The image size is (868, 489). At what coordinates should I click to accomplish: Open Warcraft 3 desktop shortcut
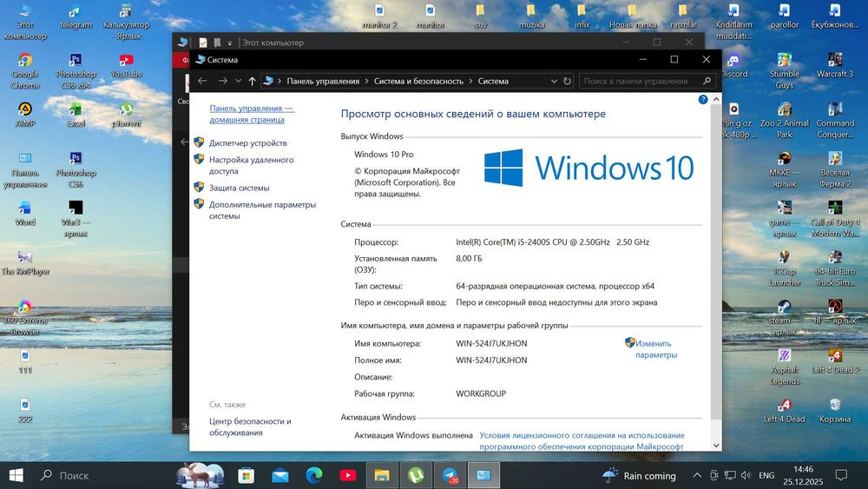pyautogui.click(x=835, y=65)
